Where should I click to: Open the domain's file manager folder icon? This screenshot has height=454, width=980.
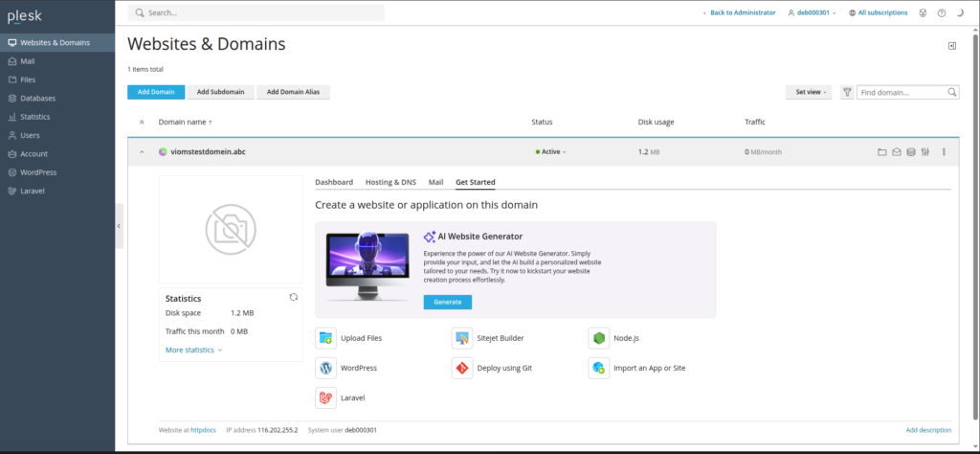tap(881, 152)
